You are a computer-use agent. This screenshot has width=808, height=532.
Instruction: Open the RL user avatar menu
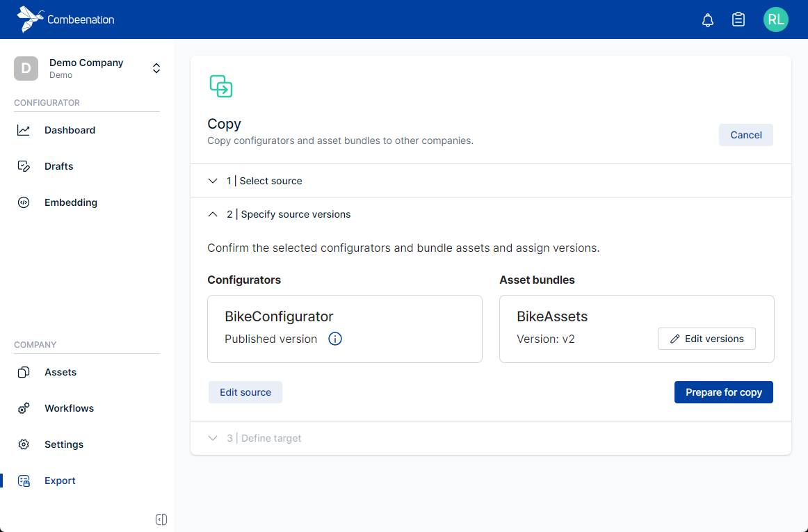point(775,19)
